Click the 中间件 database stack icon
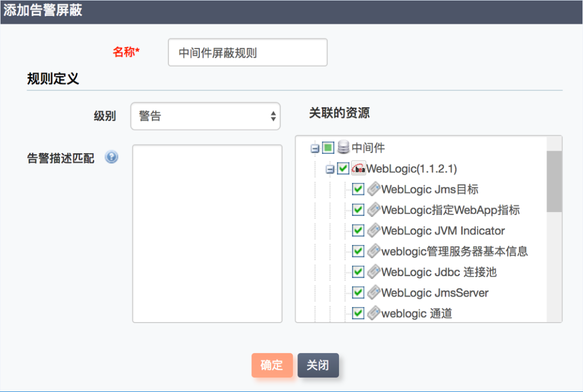 point(343,148)
